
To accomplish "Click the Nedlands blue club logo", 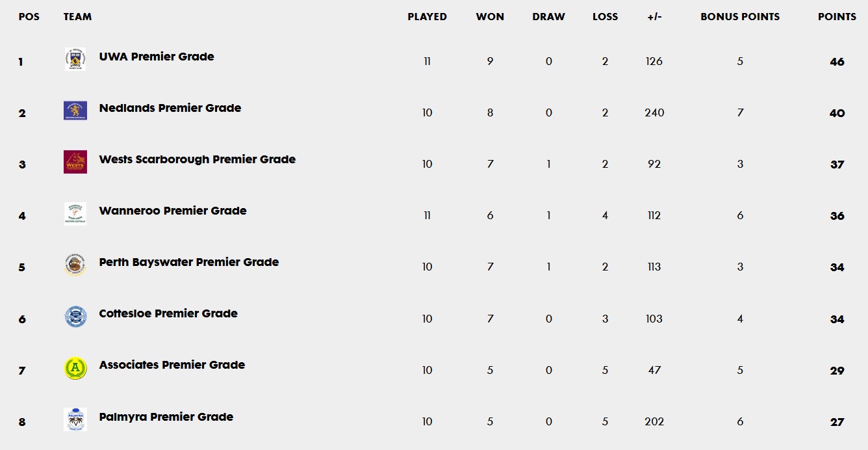I will [x=75, y=111].
